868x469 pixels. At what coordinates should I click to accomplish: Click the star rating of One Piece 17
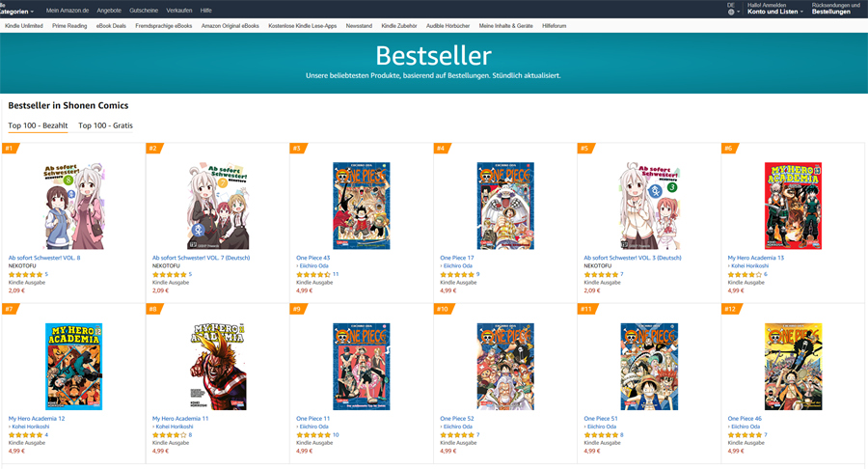point(457,274)
